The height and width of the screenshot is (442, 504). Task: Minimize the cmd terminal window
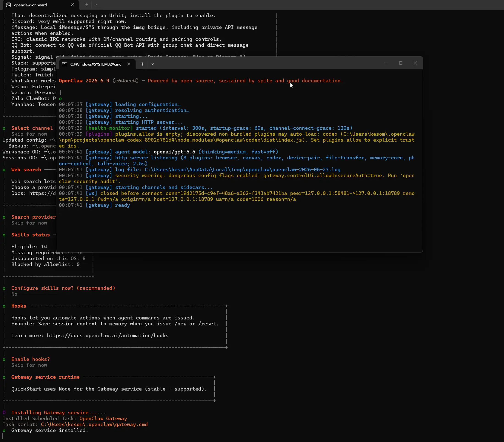point(386,63)
